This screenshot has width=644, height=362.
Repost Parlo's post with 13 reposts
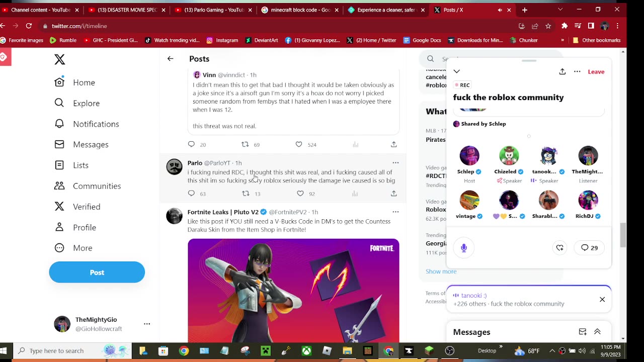(246, 194)
